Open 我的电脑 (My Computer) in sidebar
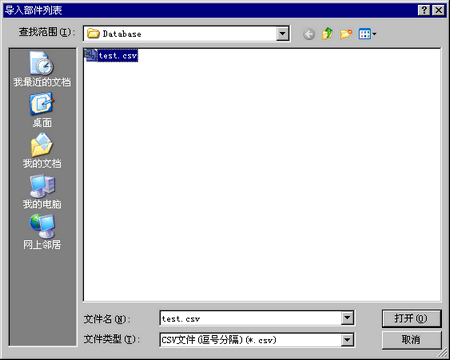Viewport: 450px width, 360px height. coord(42,191)
